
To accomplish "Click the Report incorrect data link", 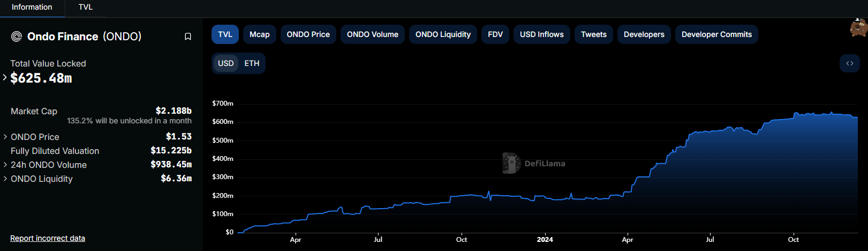I will (x=48, y=238).
